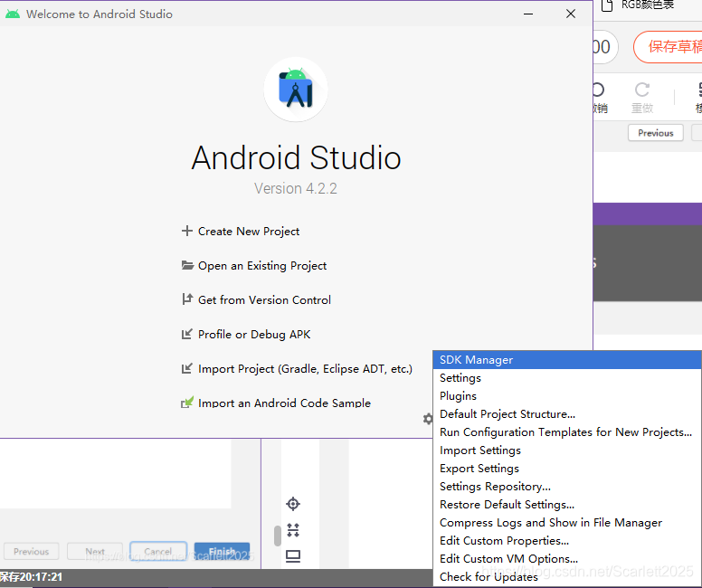Click the Previous button in the background right window

coord(656,133)
